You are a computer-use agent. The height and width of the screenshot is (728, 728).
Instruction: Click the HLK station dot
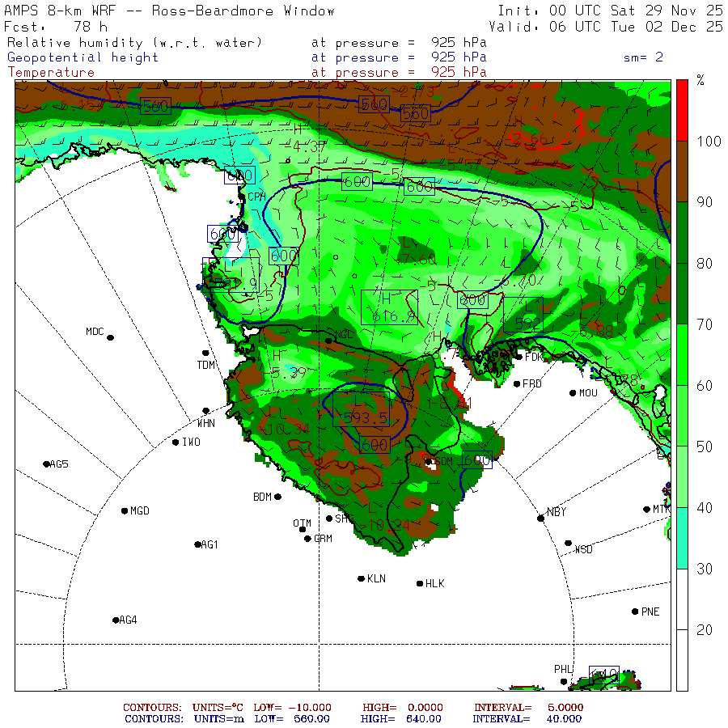420,583
